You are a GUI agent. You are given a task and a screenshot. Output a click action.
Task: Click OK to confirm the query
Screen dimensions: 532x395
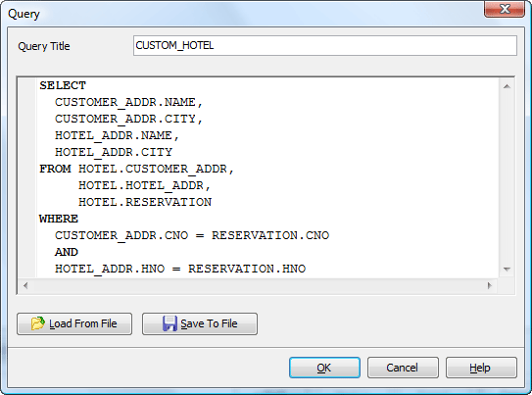click(324, 368)
